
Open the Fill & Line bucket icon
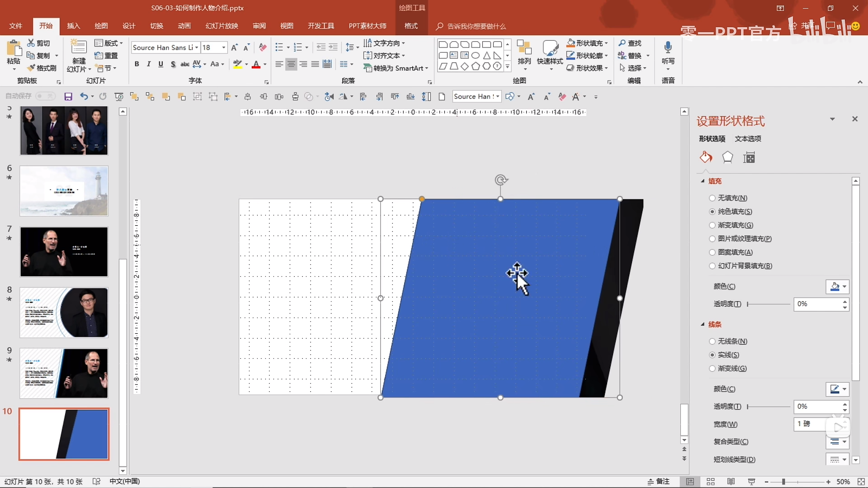point(706,157)
